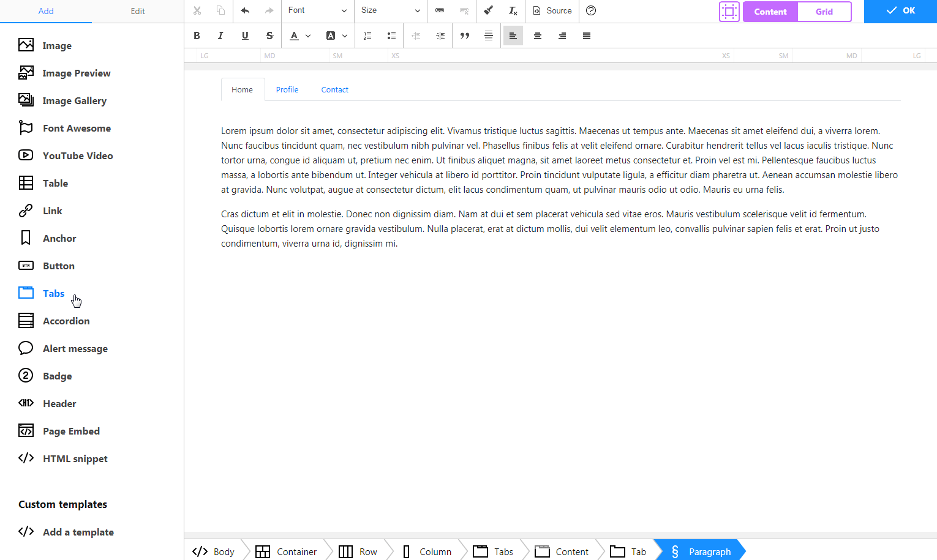Open the Font dropdown
937x560 pixels.
317,10
